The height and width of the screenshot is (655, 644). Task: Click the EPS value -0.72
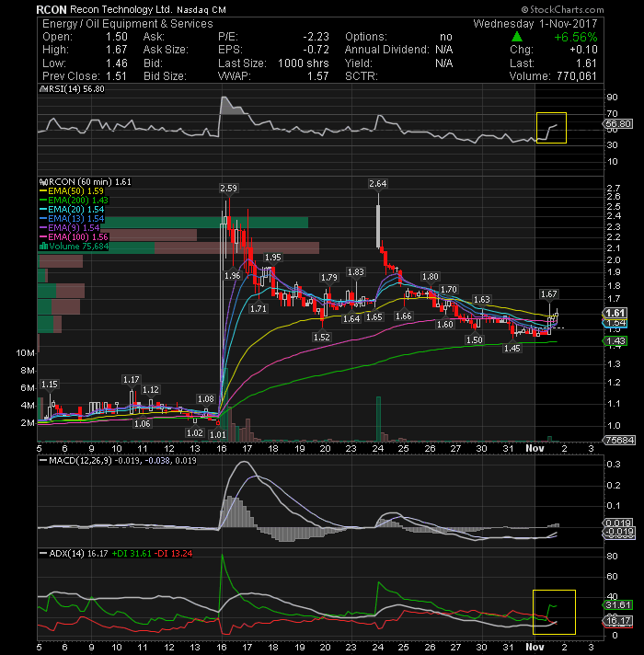(316, 50)
